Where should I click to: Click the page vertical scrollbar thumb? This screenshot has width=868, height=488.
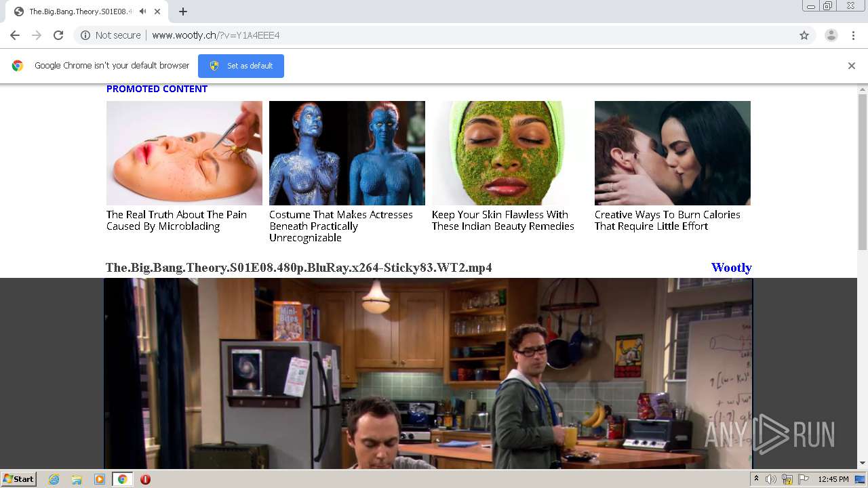pos(863,172)
